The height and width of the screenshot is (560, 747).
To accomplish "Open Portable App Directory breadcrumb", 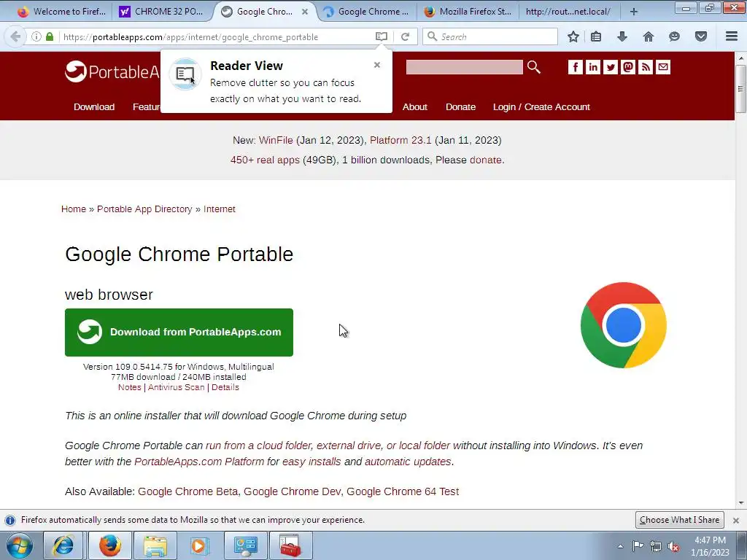I will 144,209.
